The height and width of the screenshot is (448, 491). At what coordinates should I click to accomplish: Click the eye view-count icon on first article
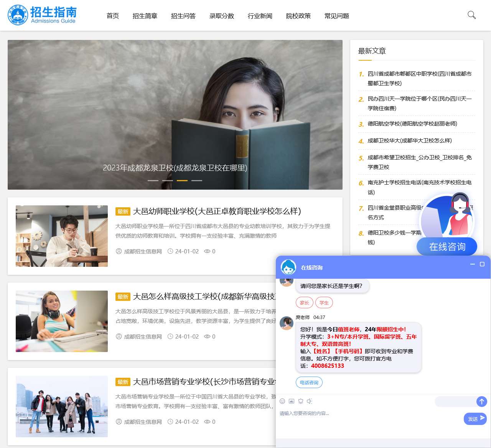tap(206, 251)
